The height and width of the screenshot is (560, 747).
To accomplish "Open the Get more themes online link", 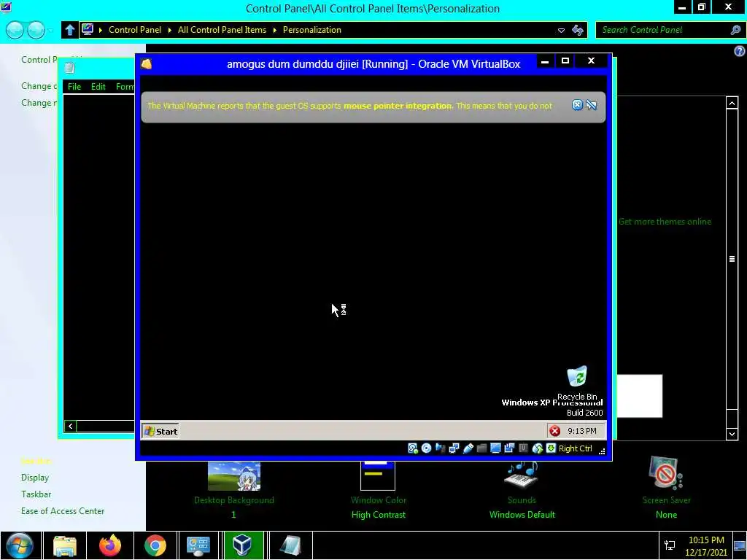I will click(665, 222).
